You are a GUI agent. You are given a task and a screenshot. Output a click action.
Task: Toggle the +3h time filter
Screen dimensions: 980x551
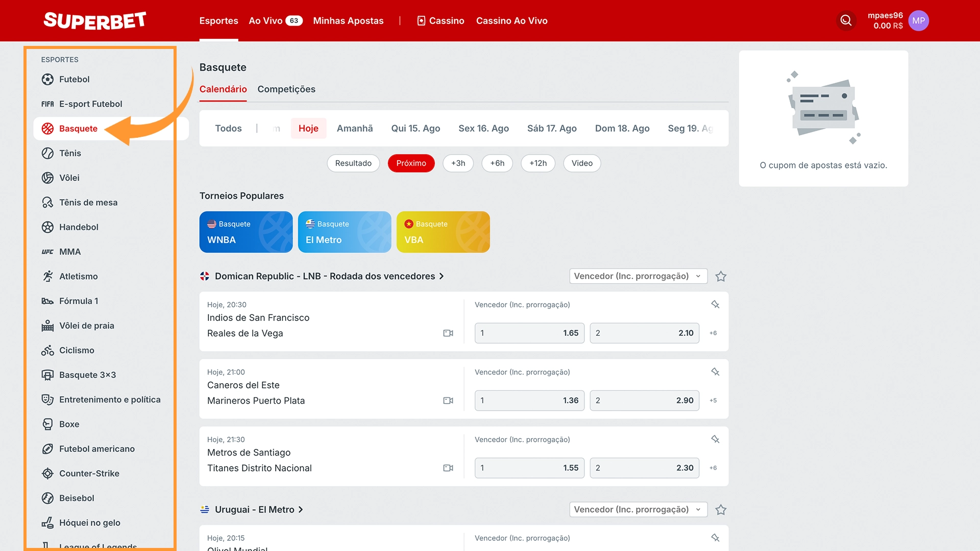(x=458, y=163)
